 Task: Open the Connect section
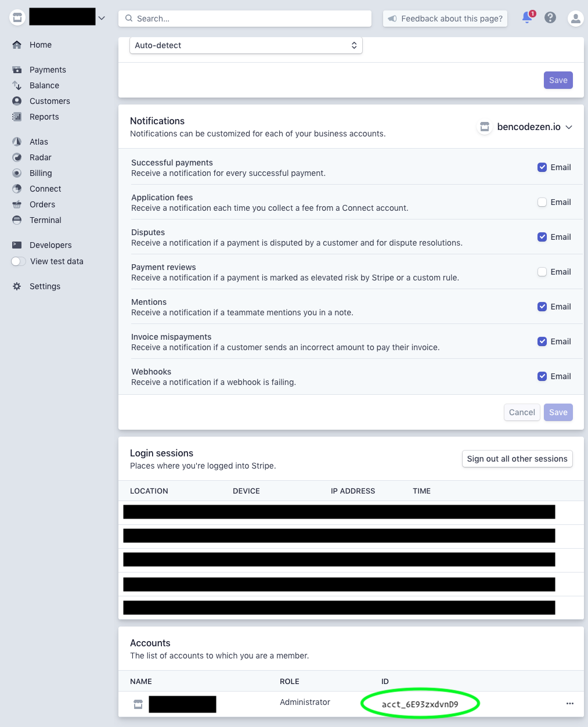pos(45,188)
